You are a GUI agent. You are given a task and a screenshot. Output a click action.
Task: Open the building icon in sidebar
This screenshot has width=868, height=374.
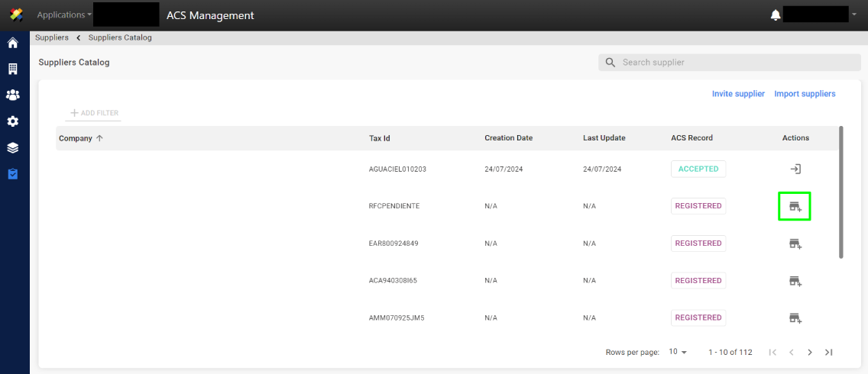12,69
